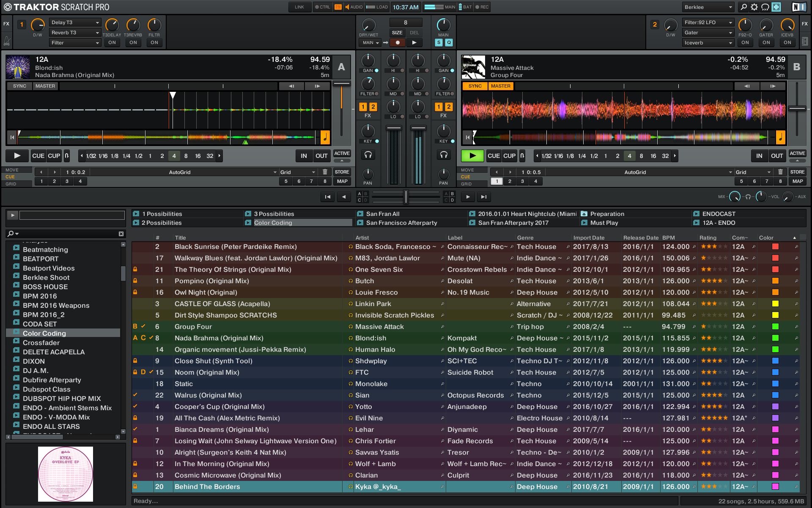The width and height of the screenshot is (812, 508).
Task: Click STORE on Deck B cue panel
Action: pyautogui.click(x=797, y=172)
